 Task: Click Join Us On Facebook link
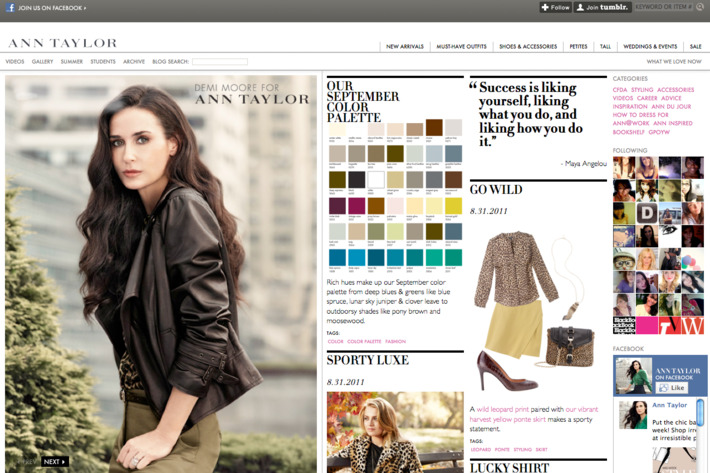click(x=52, y=8)
